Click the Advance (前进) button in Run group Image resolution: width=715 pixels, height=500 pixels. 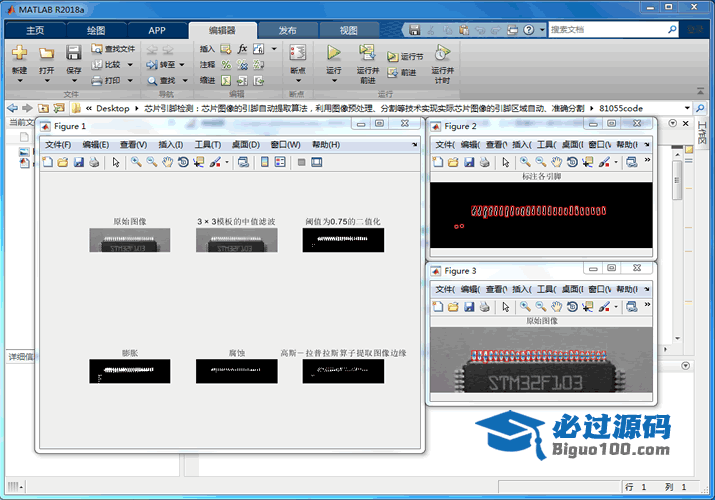pos(402,72)
